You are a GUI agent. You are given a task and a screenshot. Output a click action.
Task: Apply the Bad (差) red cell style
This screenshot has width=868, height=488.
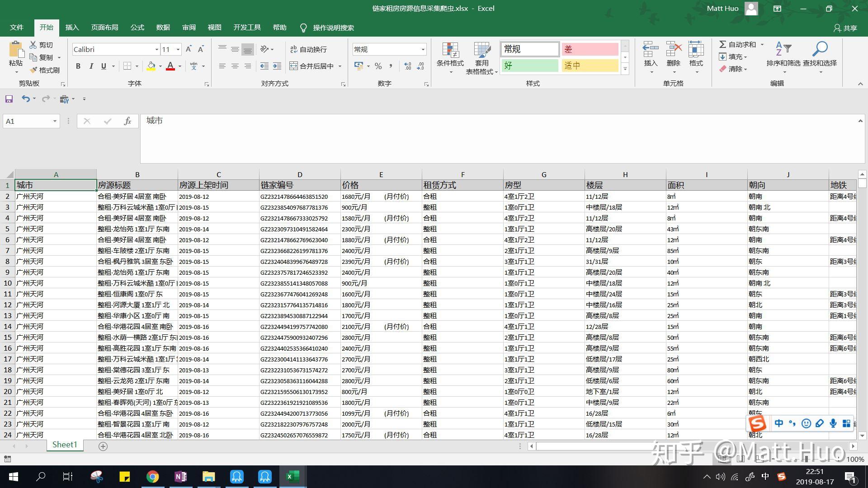pos(590,49)
